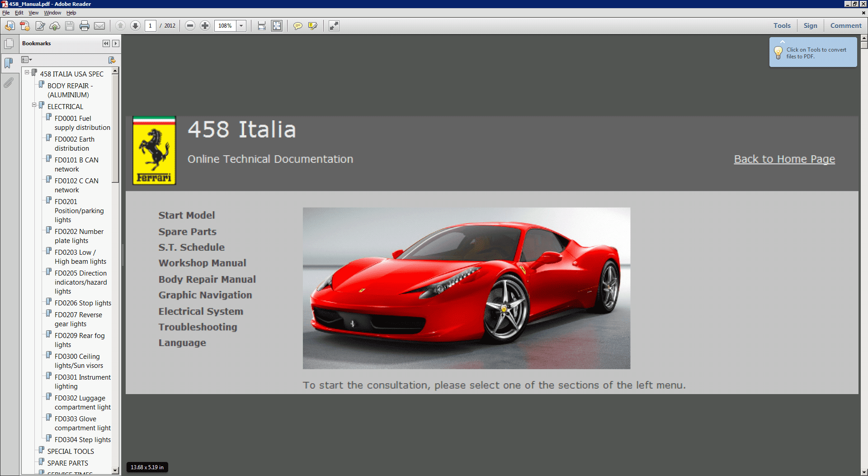868x476 pixels.
Task: Collapse the ELECTRICAL bookmark section
Action: pos(33,105)
